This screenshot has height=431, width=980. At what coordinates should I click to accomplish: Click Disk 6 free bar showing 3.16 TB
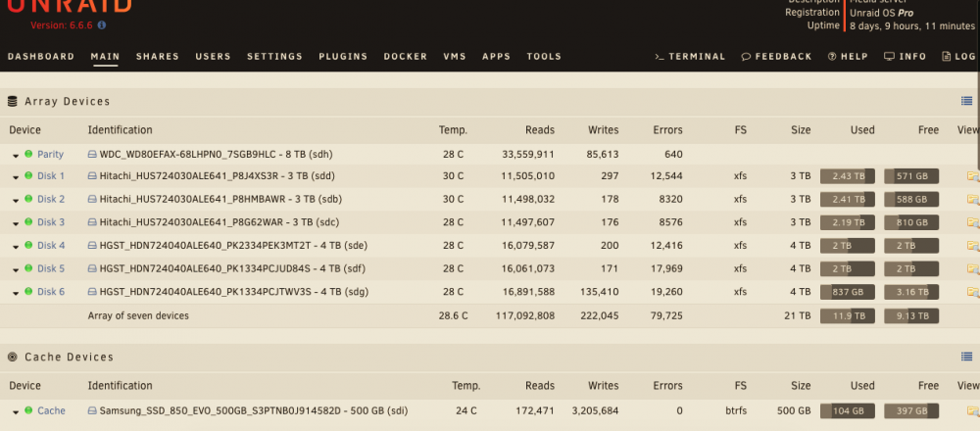pos(911,292)
